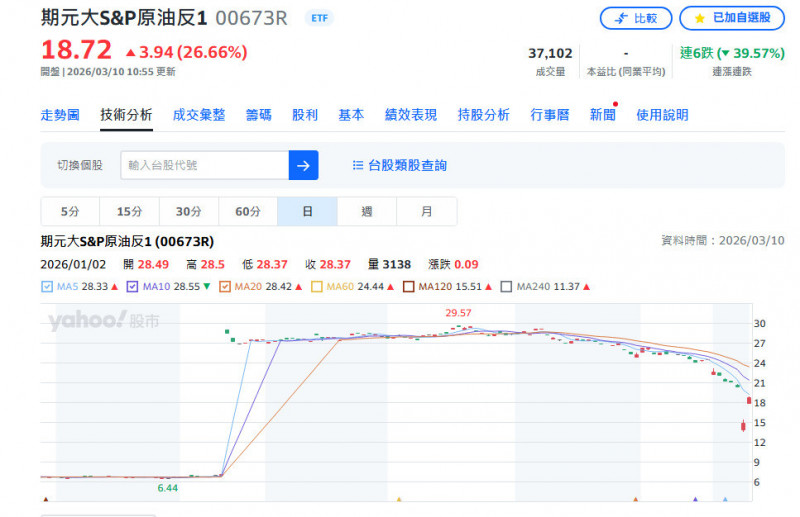Toggle the MA20 checkbox
The image size is (800, 517).
pyautogui.click(x=225, y=287)
